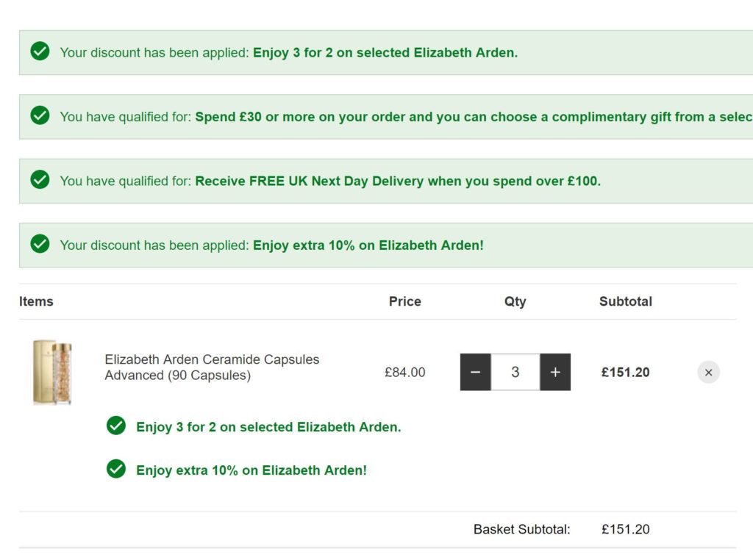
Task: Click the minus quantity button
Action: click(476, 373)
